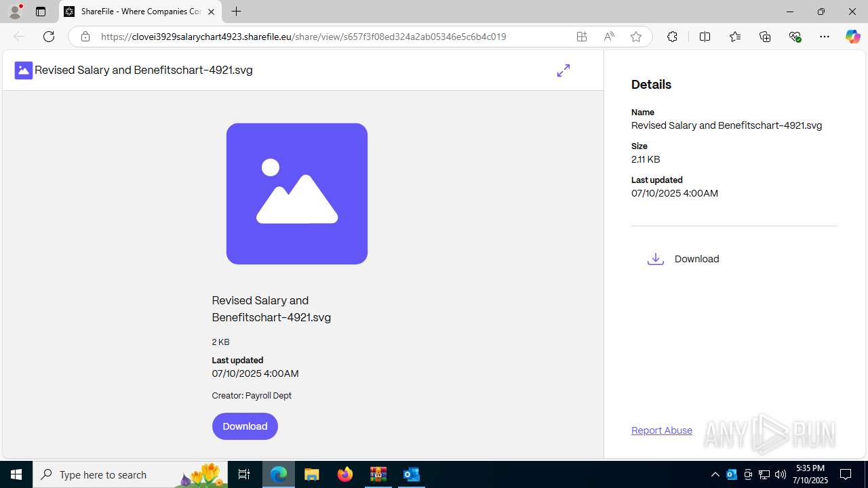Go back to previous page
Viewport: 868px width, 488px height.
point(19,37)
